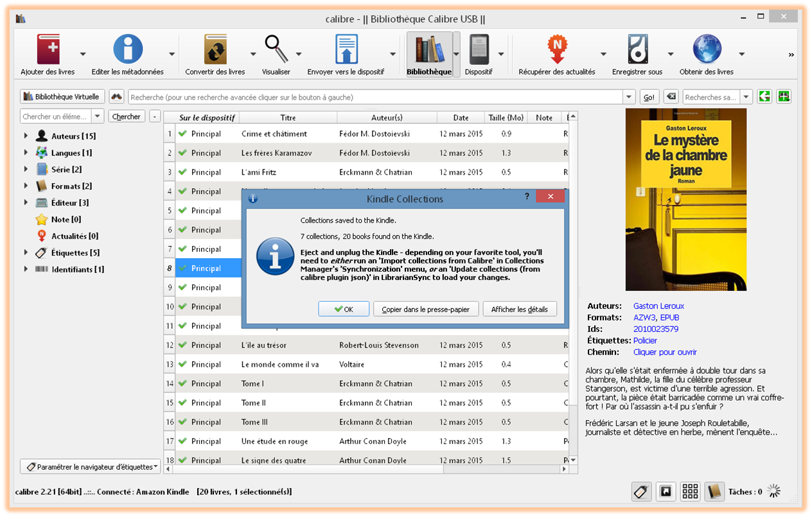This screenshot has height=517, width=812.
Task: Open dropdown arrow next to Editer les métadonnées
Action: pos(172,54)
